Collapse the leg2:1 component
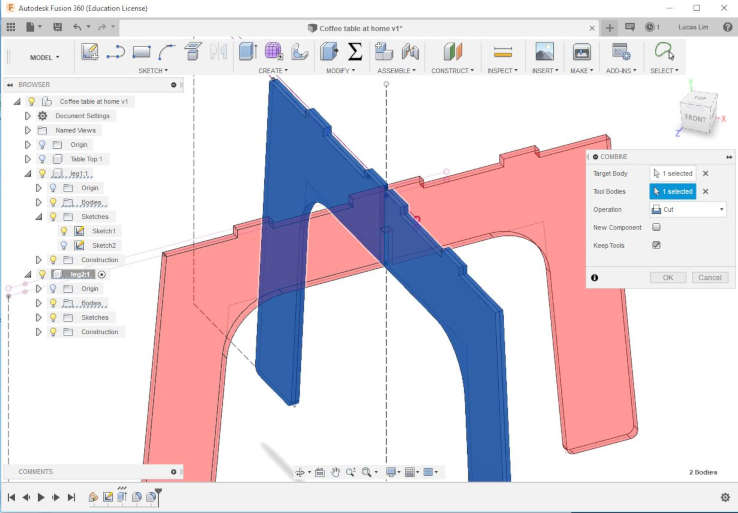This screenshot has width=738, height=513. click(x=27, y=274)
